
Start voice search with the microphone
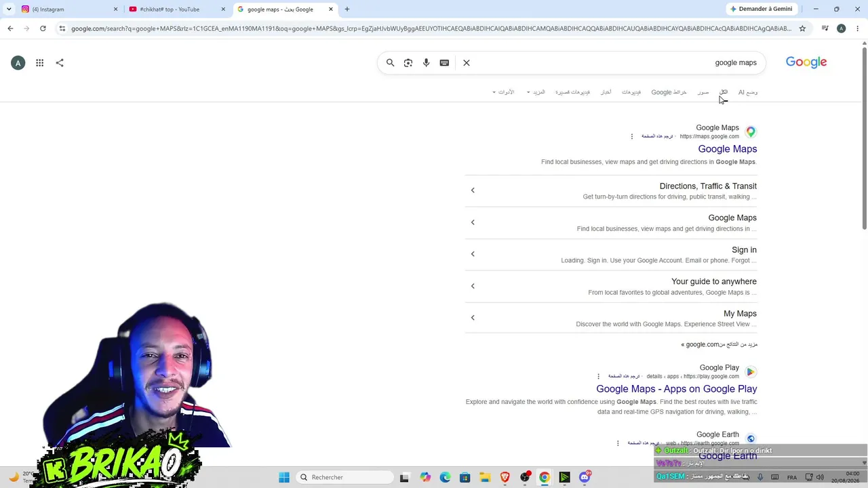426,63
